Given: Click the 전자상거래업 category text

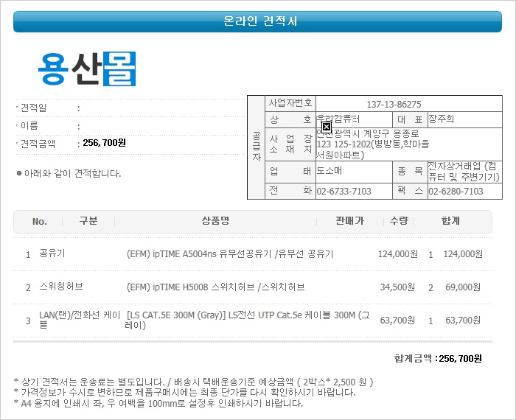Looking at the screenshot, I should [464, 172].
